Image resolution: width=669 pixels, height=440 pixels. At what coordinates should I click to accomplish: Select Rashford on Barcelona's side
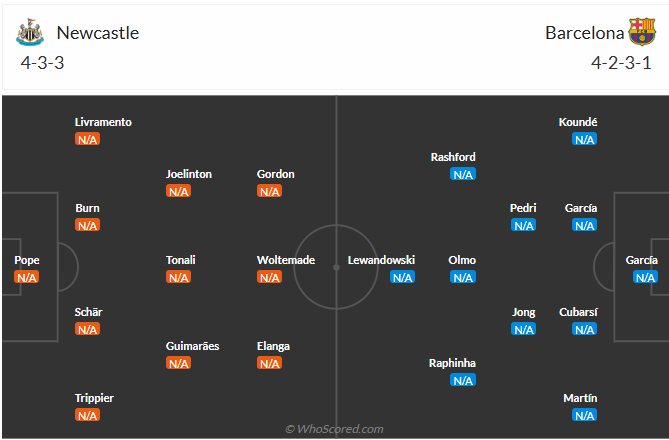point(453,157)
